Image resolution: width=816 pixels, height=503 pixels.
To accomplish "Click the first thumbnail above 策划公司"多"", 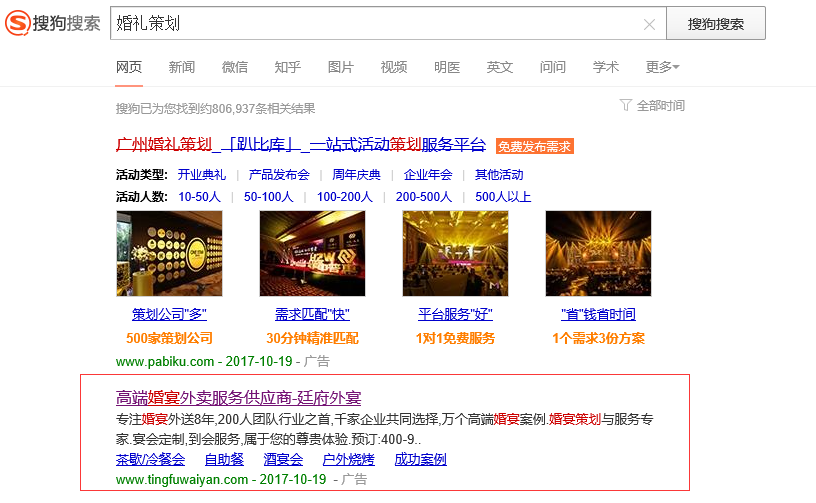I will (x=169, y=253).
